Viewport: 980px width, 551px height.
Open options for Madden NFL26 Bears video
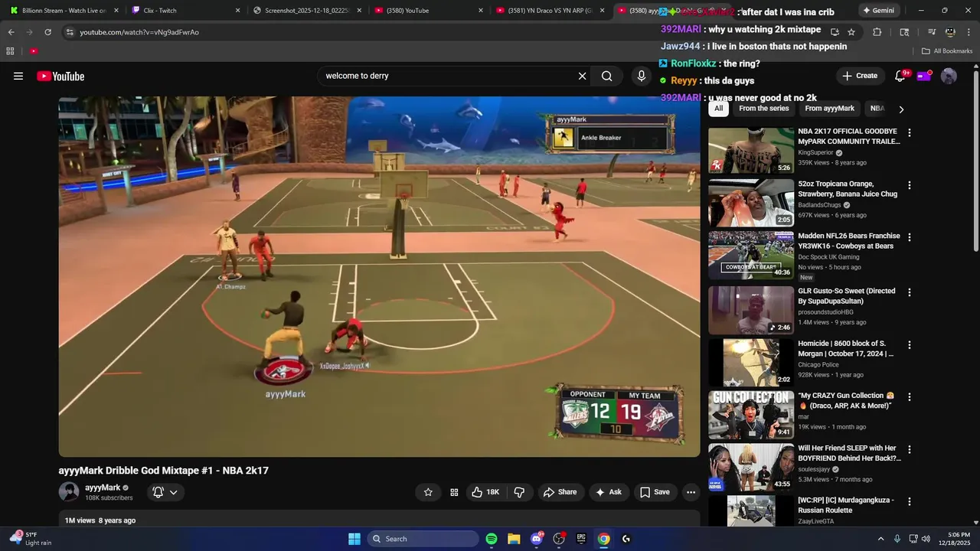[910, 237]
